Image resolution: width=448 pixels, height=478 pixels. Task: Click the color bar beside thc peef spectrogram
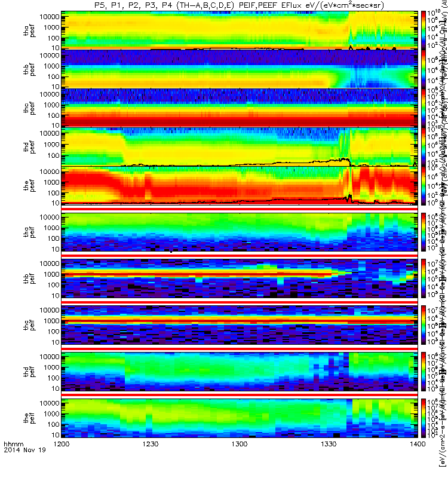point(424,108)
